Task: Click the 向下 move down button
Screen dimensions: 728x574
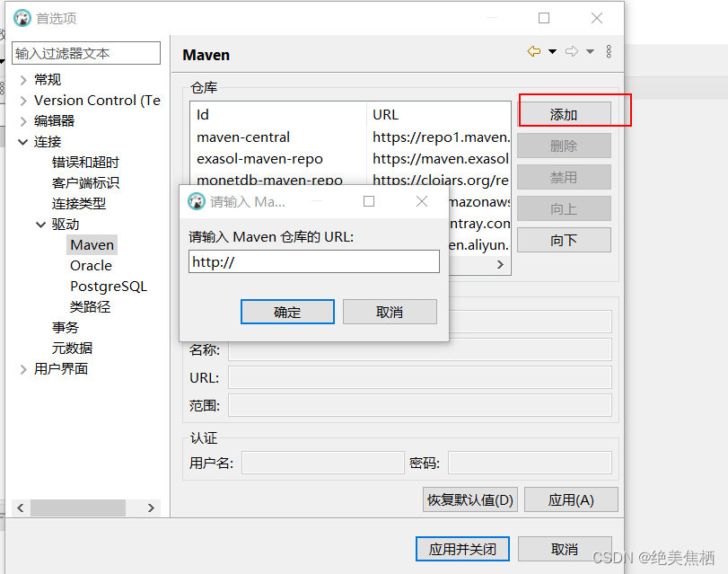Action: coord(564,241)
